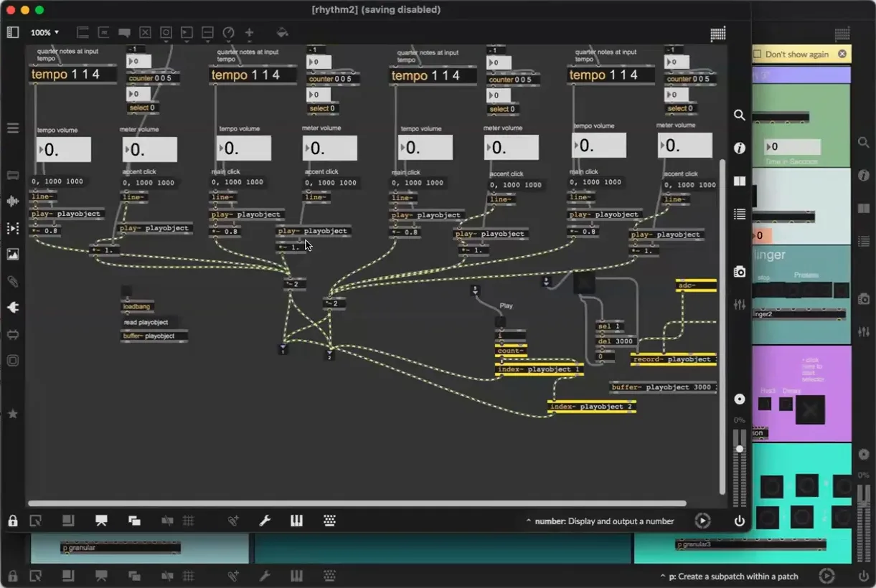876x588 pixels.
Task: Open the images browser in left sidebar
Action: coord(13,254)
